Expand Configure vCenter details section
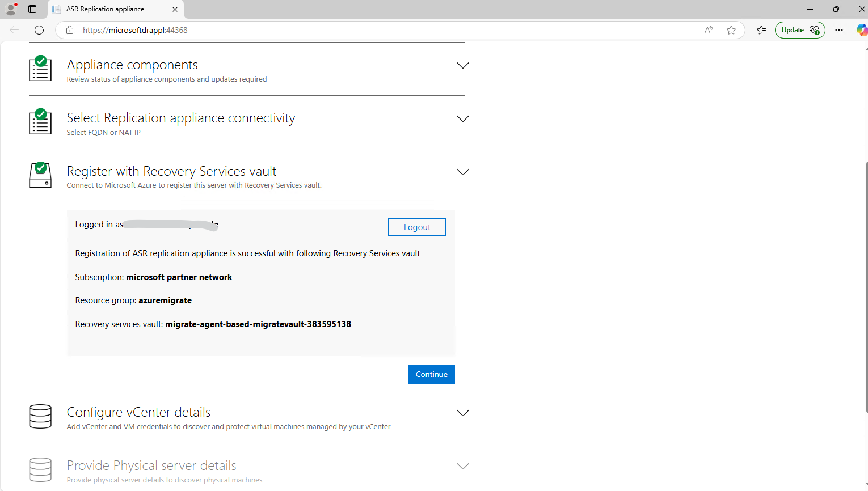Screen dimensions: 868x491 (x=463, y=413)
